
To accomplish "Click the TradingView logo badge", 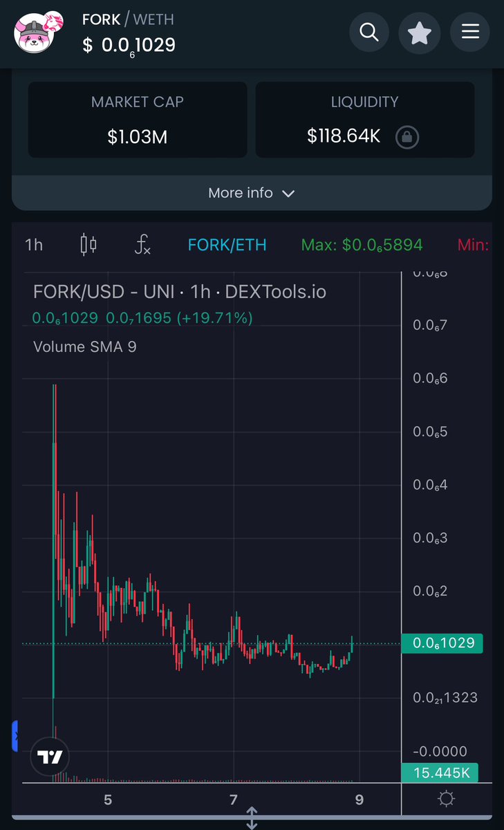I will 50,757.
